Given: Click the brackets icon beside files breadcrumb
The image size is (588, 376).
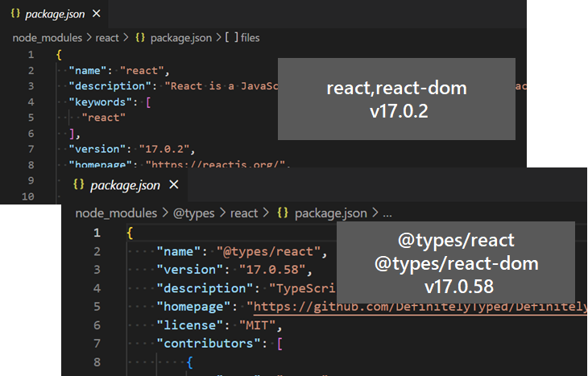Looking at the screenshot, I should 231,38.
